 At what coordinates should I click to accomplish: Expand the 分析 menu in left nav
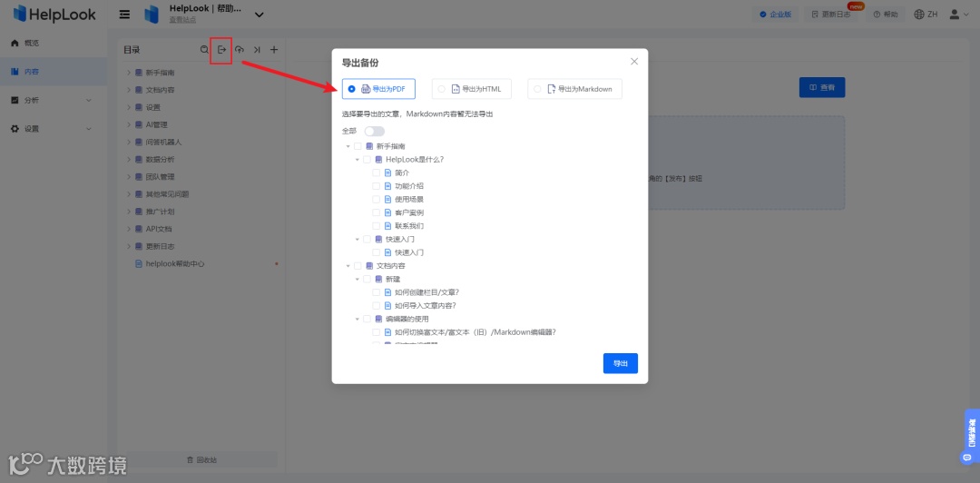pyautogui.click(x=88, y=100)
